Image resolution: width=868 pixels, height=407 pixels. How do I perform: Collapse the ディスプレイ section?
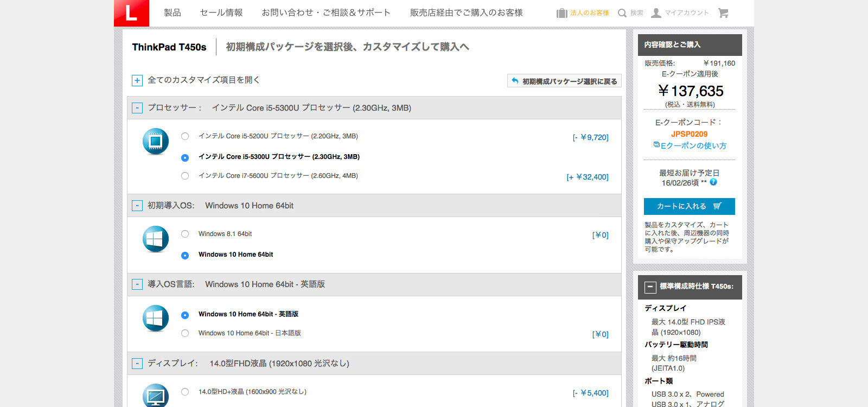(137, 364)
